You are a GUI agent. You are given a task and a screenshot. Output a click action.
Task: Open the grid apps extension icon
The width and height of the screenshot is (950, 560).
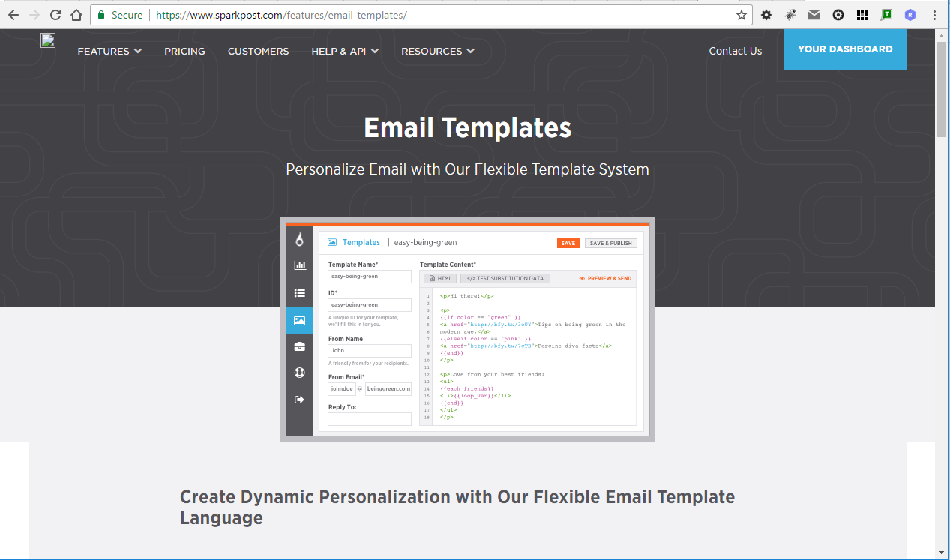pos(862,15)
